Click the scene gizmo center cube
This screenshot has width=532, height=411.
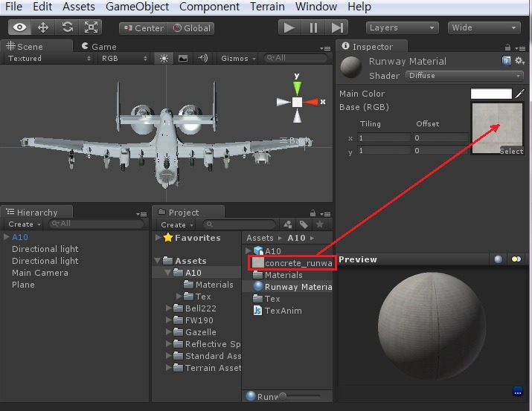pos(297,102)
